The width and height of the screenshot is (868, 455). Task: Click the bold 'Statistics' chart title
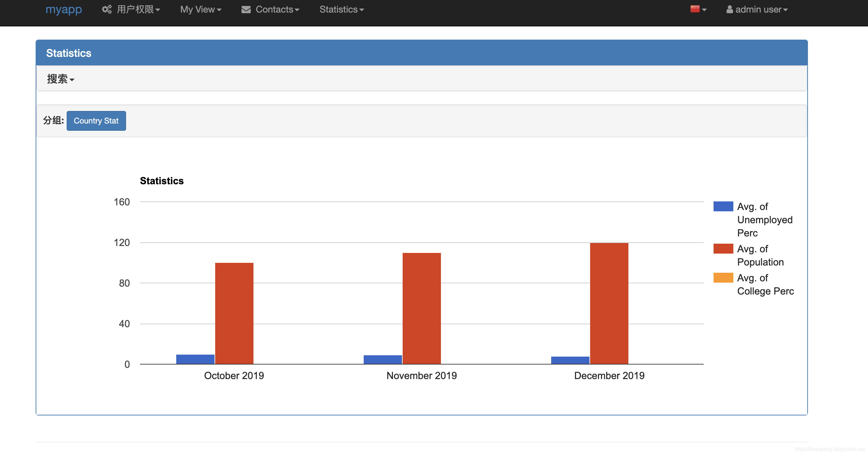coord(162,181)
